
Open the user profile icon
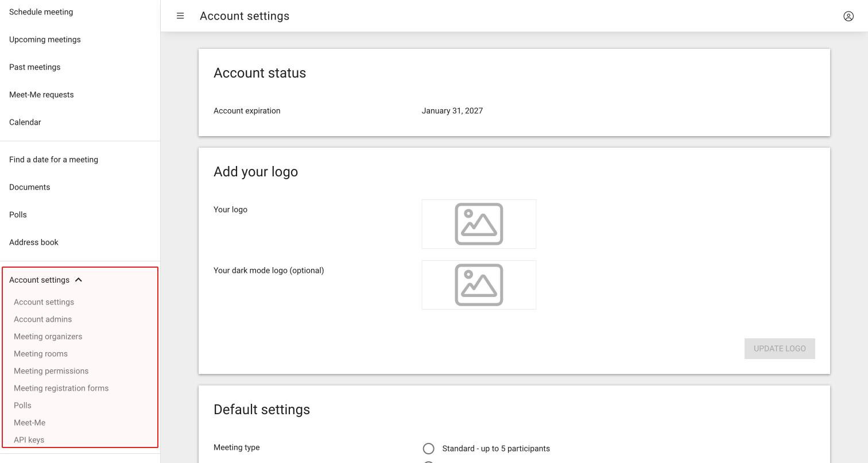[x=848, y=16]
